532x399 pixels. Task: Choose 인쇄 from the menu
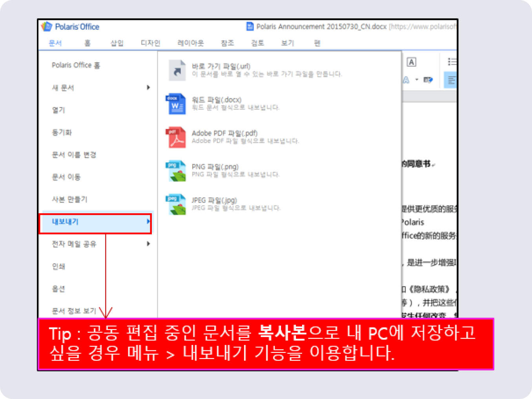58,266
